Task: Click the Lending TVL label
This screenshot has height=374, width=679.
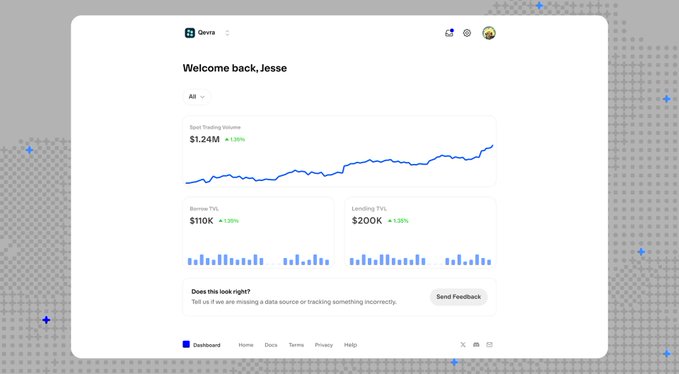Action: [369, 209]
